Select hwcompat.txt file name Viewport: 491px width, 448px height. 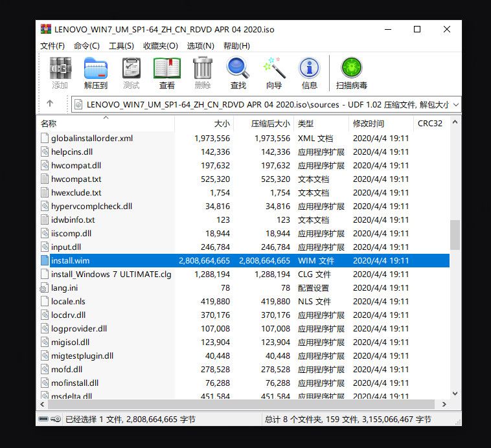(x=76, y=179)
